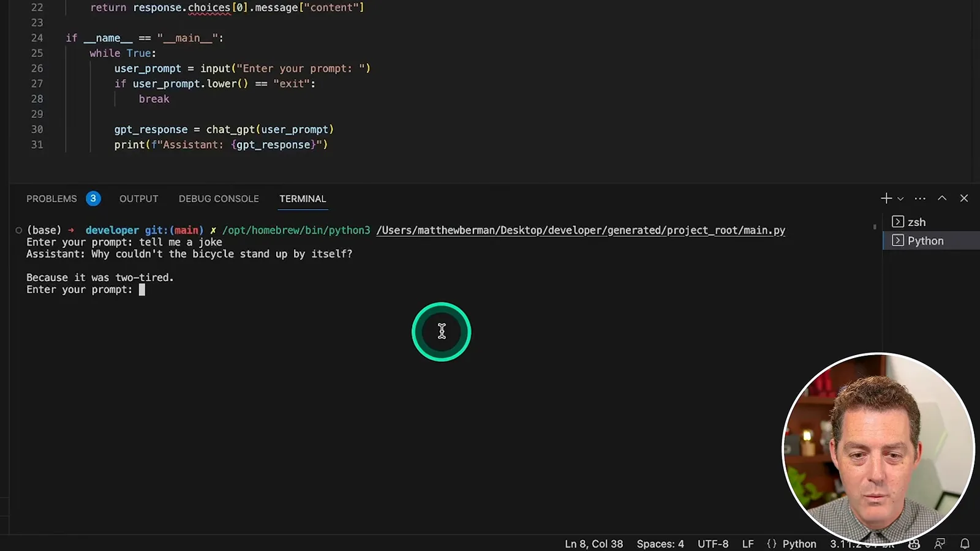Click Ln 8, Col 38 in status bar
The height and width of the screenshot is (551, 980).
[x=594, y=544]
